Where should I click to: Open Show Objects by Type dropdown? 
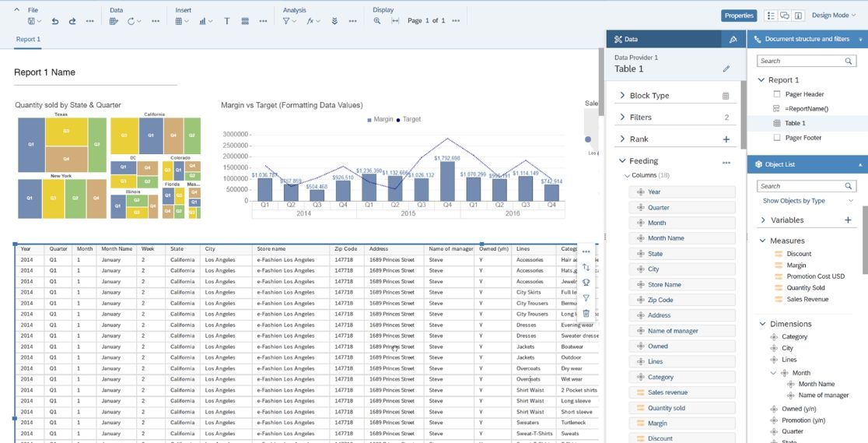tap(807, 201)
